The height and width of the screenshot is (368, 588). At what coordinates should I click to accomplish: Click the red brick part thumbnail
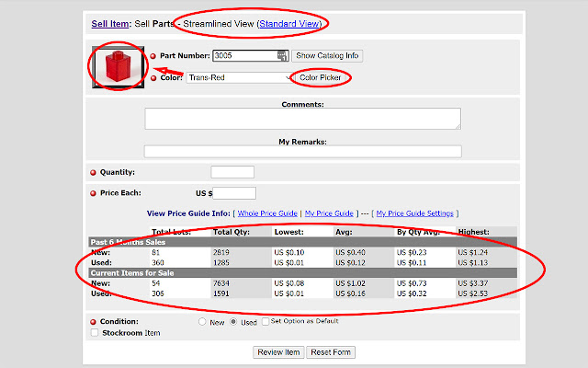(x=116, y=66)
